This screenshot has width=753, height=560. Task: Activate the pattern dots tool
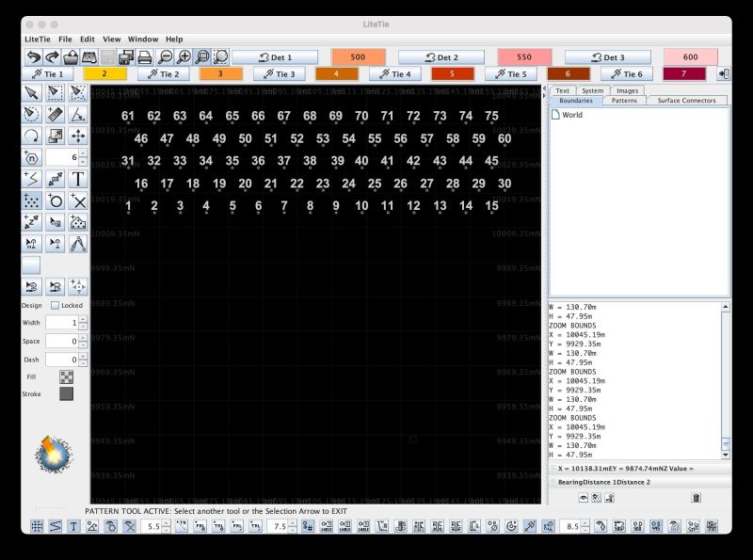pos(30,200)
